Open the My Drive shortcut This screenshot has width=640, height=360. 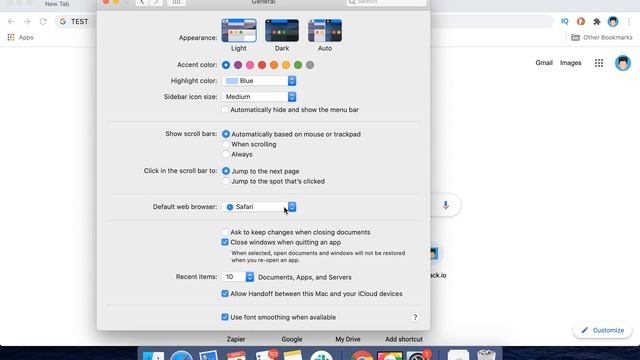(348, 339)
